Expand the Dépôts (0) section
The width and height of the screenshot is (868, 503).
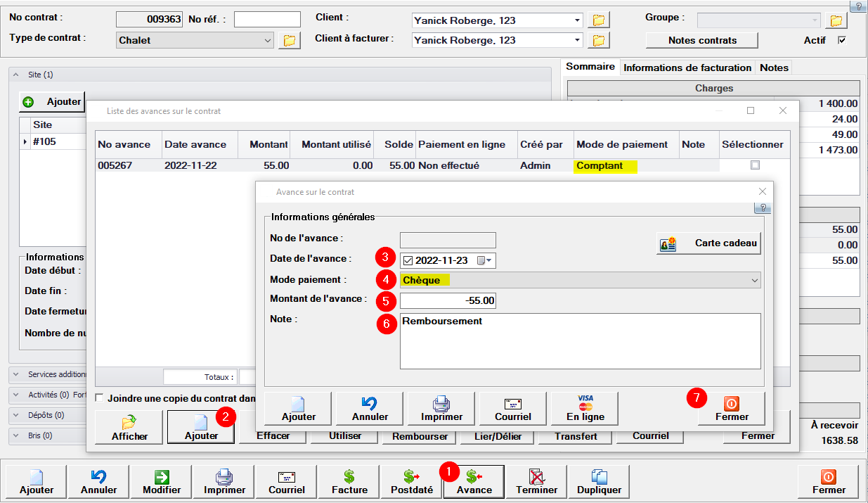[16, 415]
